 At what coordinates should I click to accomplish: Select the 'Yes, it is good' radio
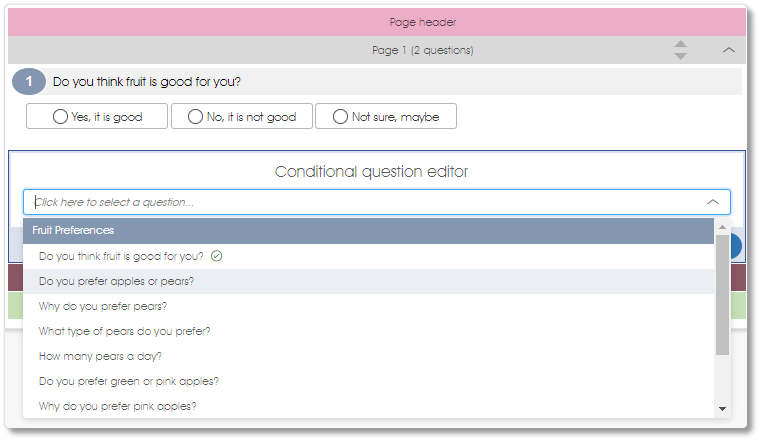[60, 117]
